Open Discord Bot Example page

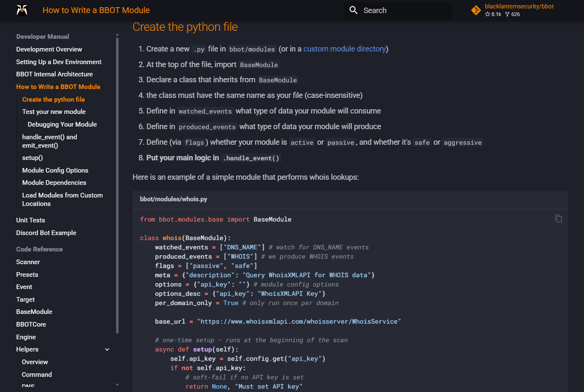(46, 233)
